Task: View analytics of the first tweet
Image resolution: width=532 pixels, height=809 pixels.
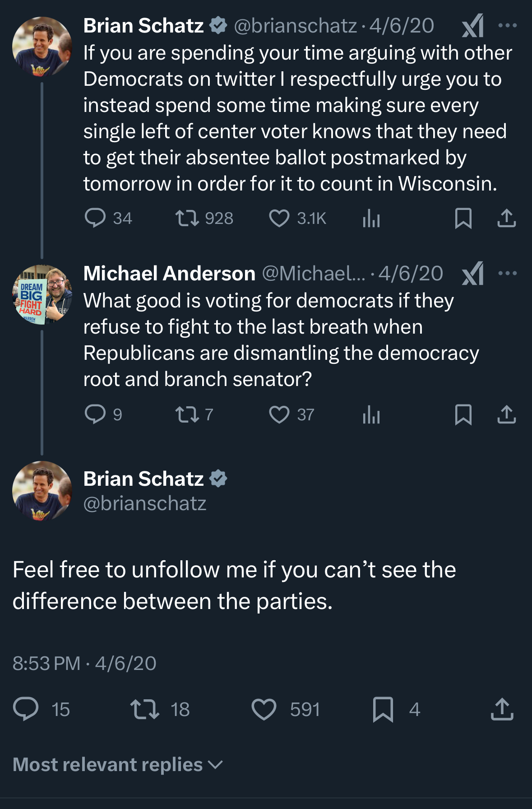Action: (371, 219)
